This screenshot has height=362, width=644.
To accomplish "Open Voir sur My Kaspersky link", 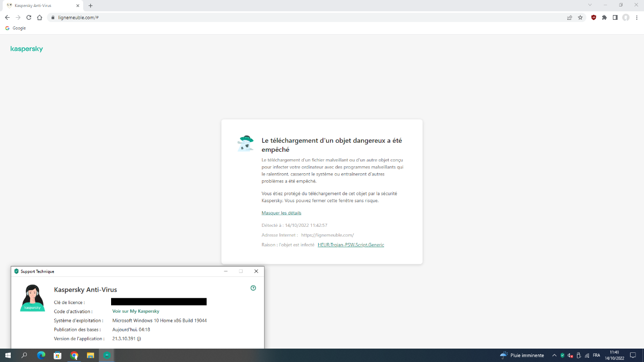I will (x=136, y=311).
